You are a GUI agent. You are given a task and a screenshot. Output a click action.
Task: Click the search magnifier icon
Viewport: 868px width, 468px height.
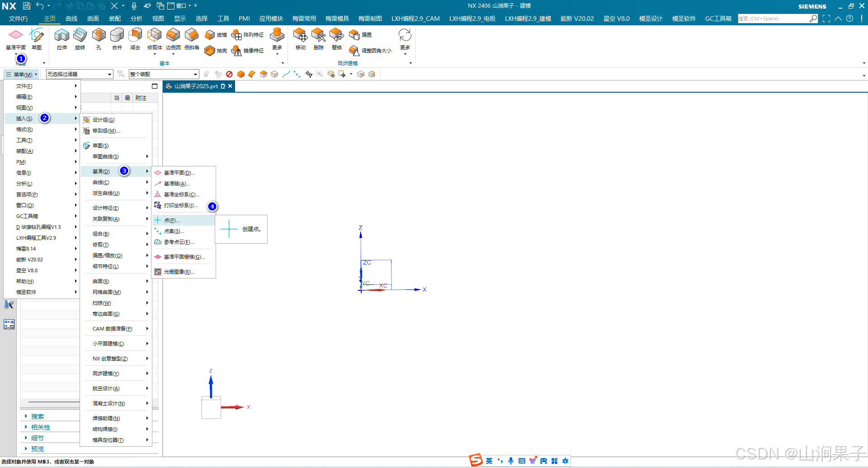click(x=813, y=19)
